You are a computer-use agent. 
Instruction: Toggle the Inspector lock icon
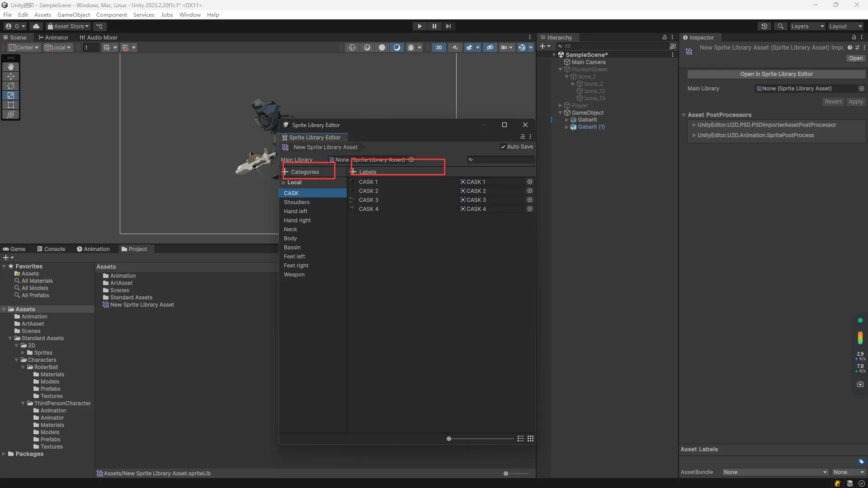click(854, 38)
